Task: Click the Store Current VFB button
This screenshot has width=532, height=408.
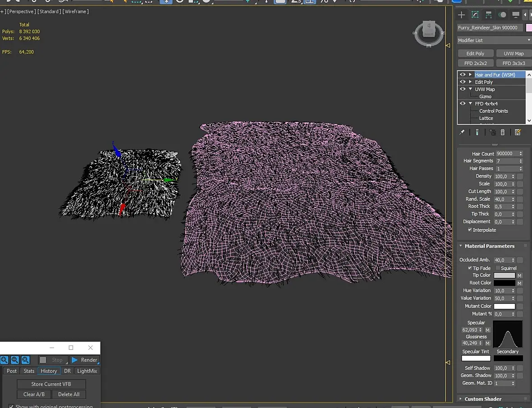Action: pyautogui.click(x=51, y=384)
